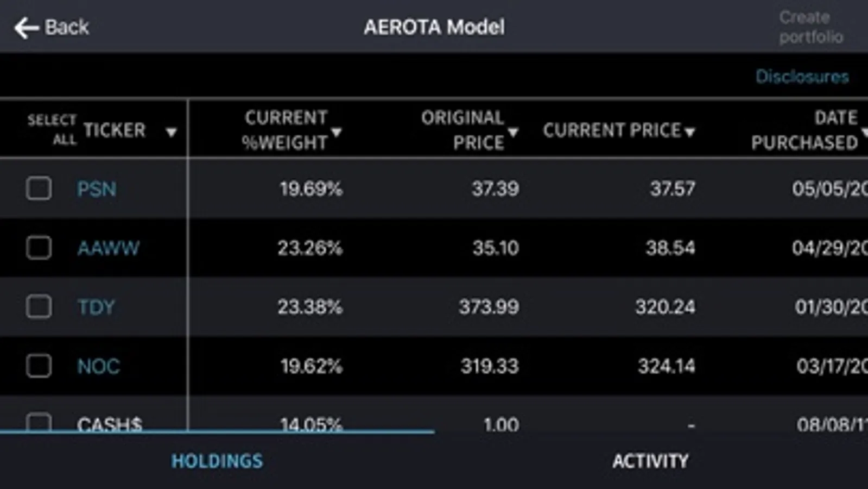Sort by Current Price arrow
This screenshot has height=489, width=868.
[690, 132]
